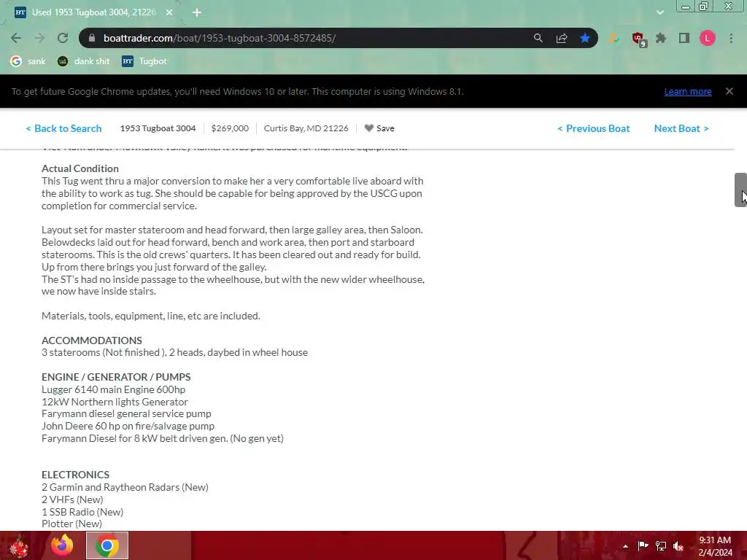The width and height of the screenshot is (747, 560).
Task: Open a new tab with plus button
Action: click(197, 12)
